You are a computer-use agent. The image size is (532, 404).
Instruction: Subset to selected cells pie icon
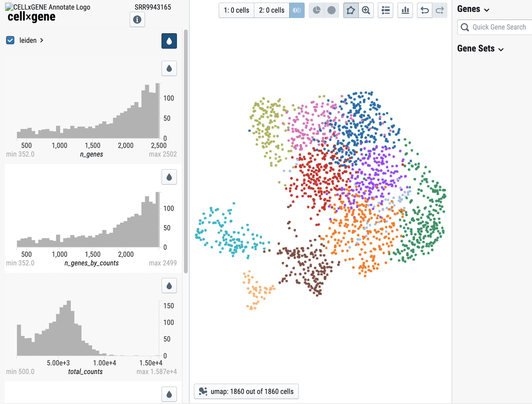[316, 10]
